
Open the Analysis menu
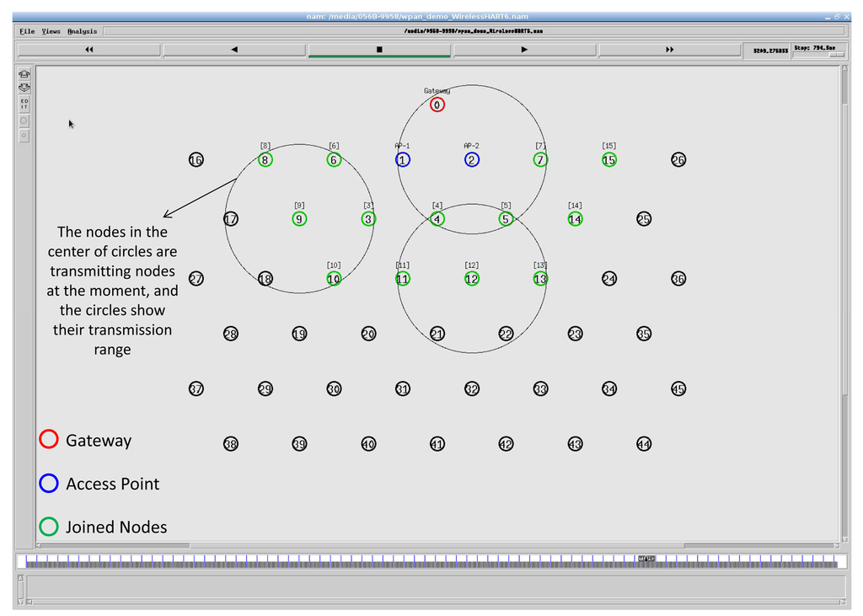[x=83, y=31]
